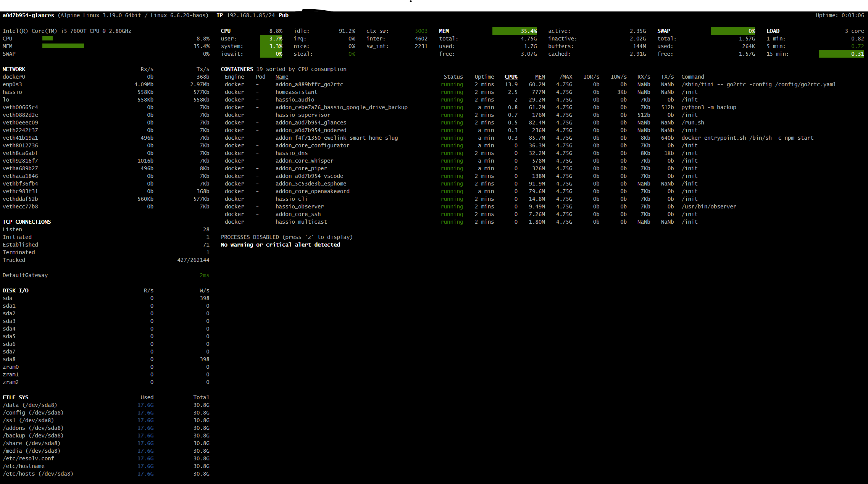Click the user CPU 3.7% highlighted value

(x=271, y=39)
